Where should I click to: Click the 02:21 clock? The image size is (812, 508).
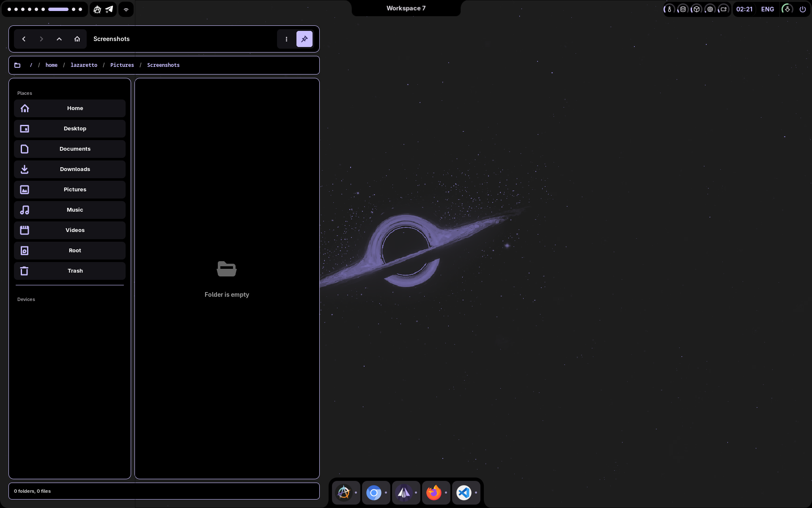(744, 9)
